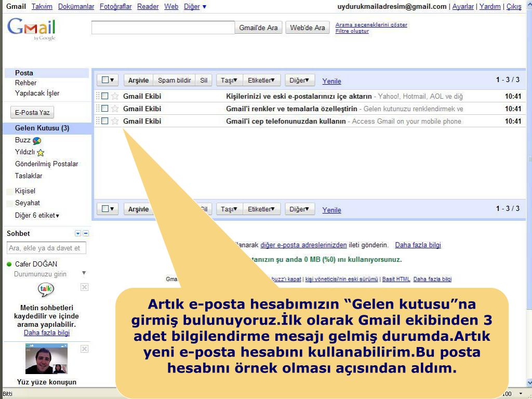The height and width of the screenshot is (399, 532).
Task: Click 'diğer e-posta adreslerinizden' link
Action: [x=303, y=245]
